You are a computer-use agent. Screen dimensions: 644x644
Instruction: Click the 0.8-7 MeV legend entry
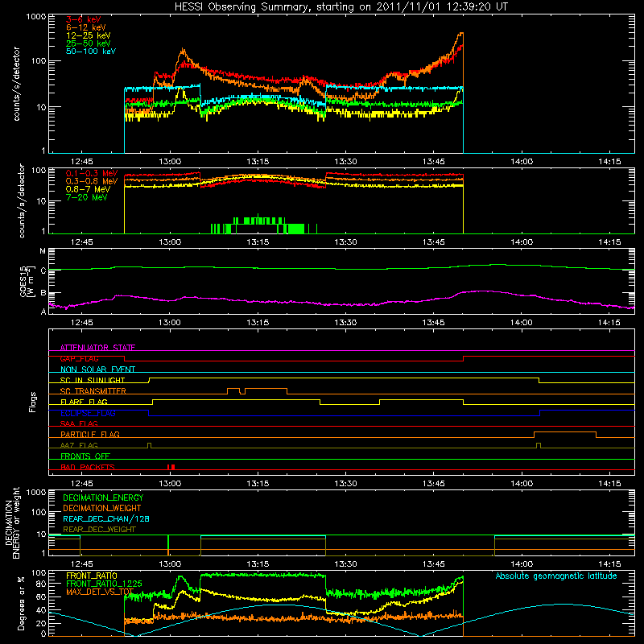[x=88, y=189]
